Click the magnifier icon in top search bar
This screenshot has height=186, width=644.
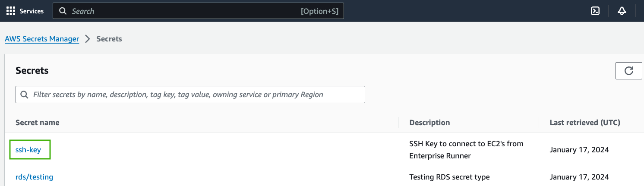tap(63, 11)
